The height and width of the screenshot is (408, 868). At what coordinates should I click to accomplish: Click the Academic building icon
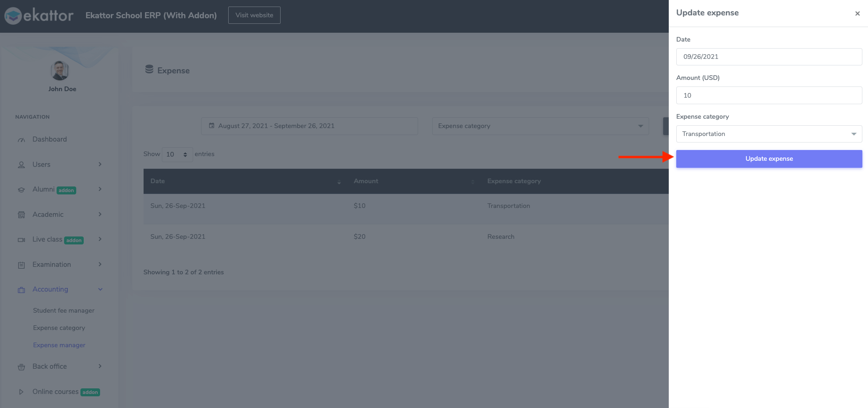pos(22,215)
